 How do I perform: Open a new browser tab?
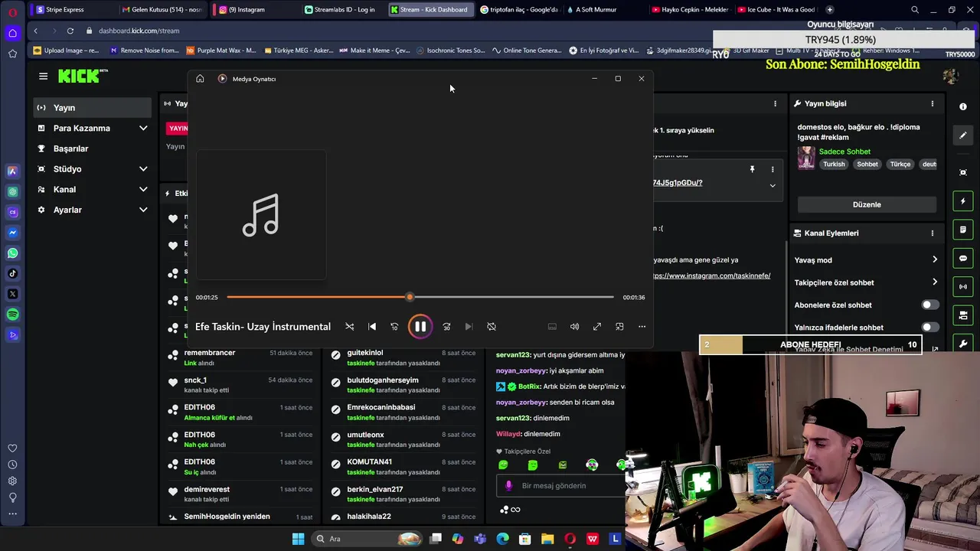830,10
